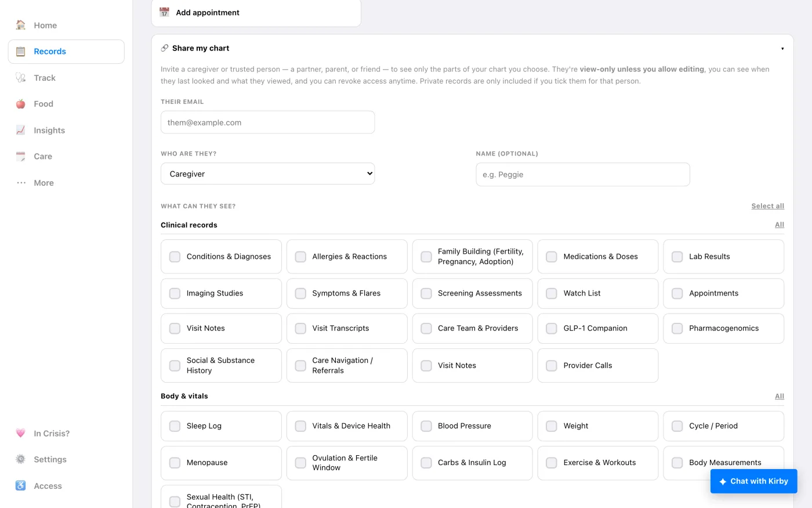
Task: Select the Lab Results checkbox
Action: pyautogui.click(x=677, y=257)
